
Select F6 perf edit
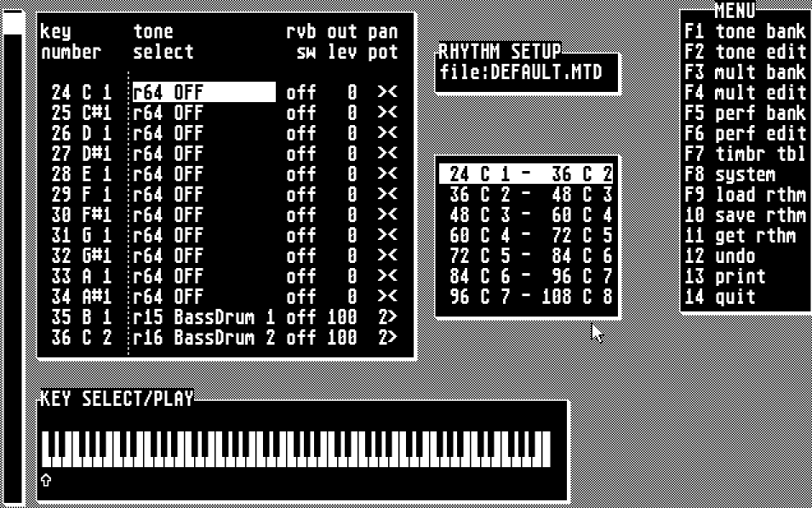click(x=746, y=134)
